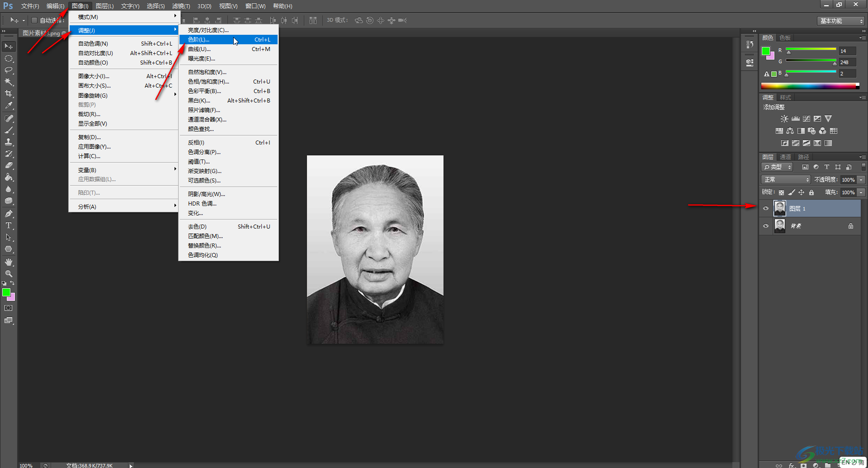The width and height of the screenshot is (868, 468).
Task: Toggle lock transparent pixels in Layers panel
Action: coord(781,192)
